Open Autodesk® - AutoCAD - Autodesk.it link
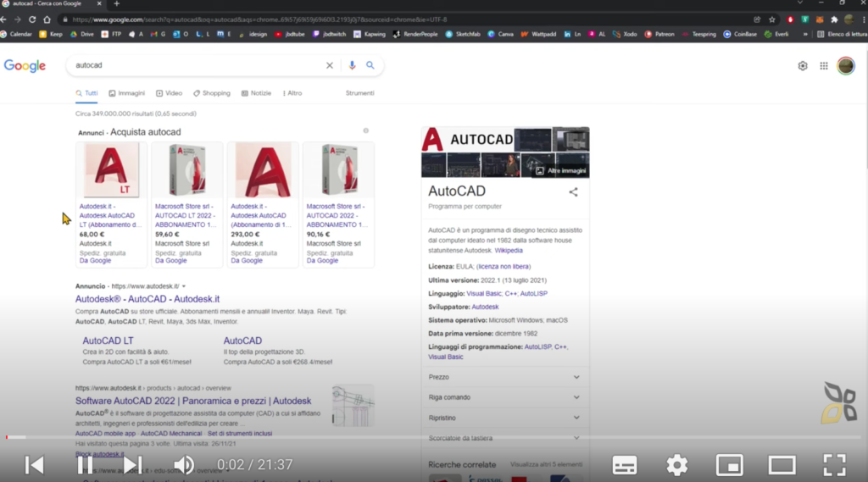The height and width of the screenshot is (482, 868). (x=147, y=299)
